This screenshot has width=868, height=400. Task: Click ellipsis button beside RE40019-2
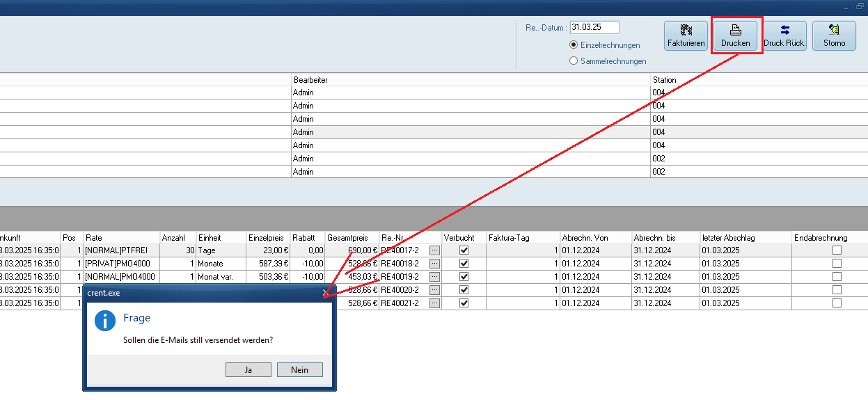[435, 277]
